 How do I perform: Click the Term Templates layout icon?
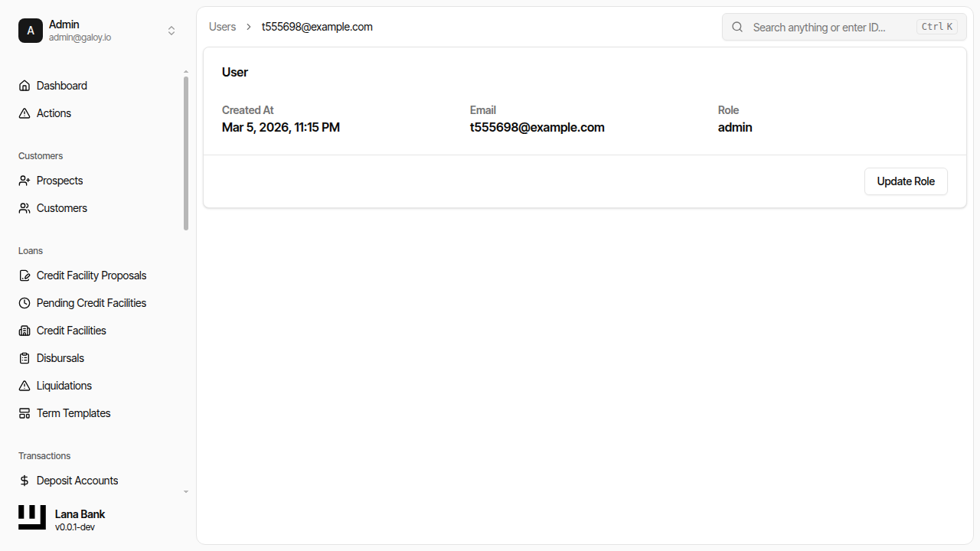[24, 413]
